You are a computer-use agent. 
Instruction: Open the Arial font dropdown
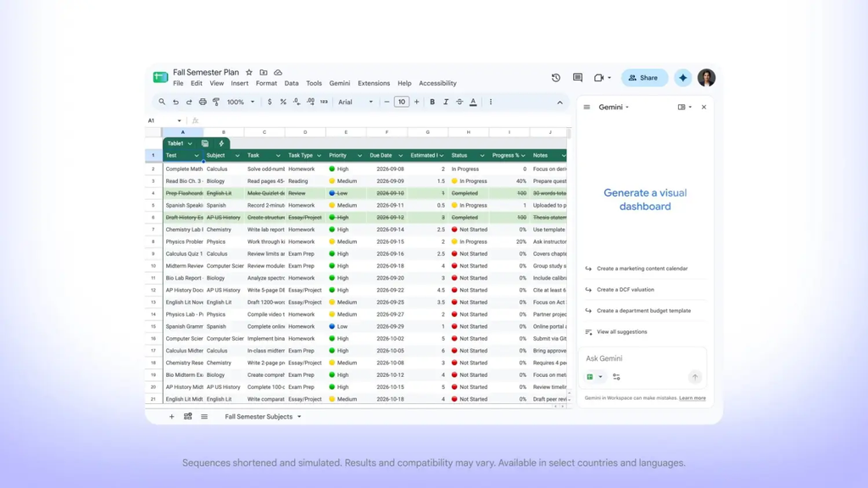(355, 102)
